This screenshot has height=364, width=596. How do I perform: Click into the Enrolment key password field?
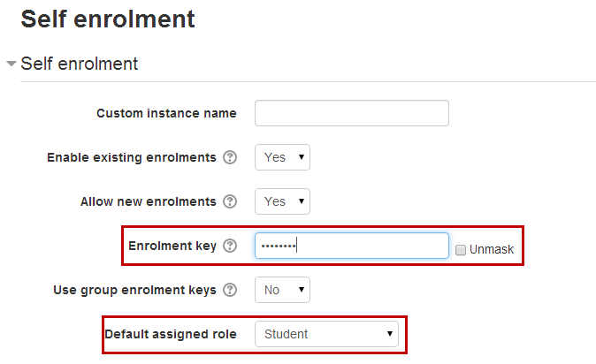click(351, 246)
